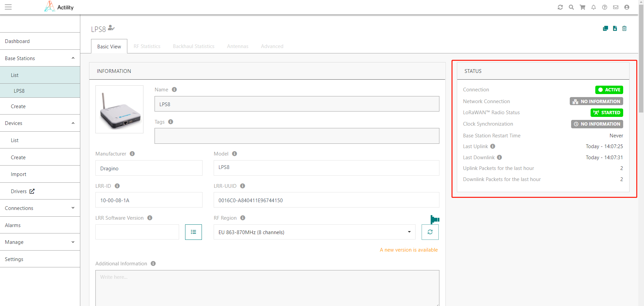Click the info icon next to Last Uplink

click(x=493, y=146)
